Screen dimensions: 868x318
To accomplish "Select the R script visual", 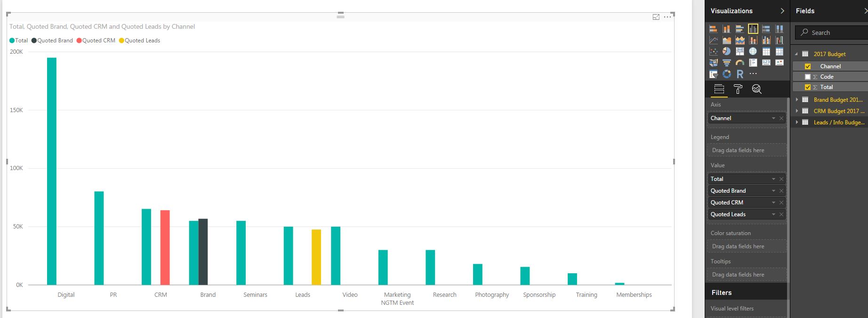I will pos(740,74).
